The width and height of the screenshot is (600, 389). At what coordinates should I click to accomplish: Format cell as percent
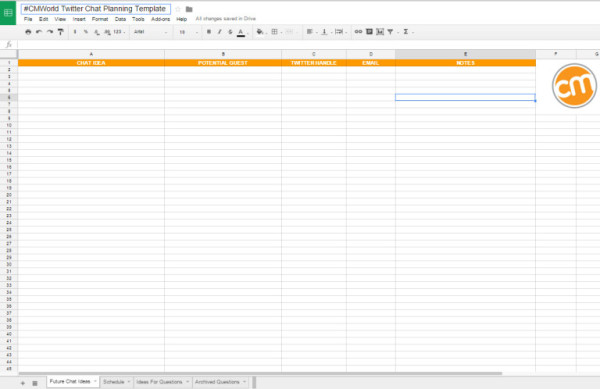86,32
